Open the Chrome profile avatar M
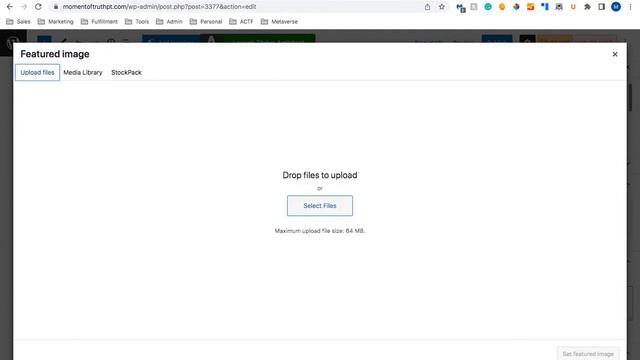Viewport: 640px width, 360px height. [616, 7]
